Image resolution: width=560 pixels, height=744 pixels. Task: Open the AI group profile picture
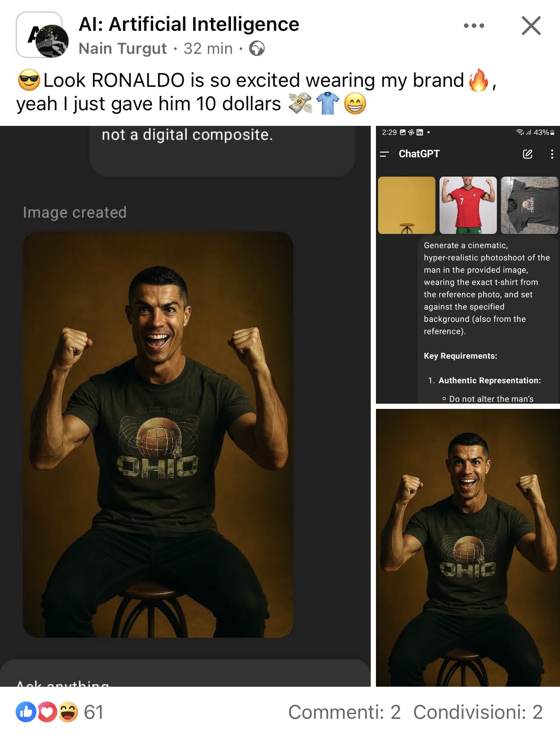point(42,35)
